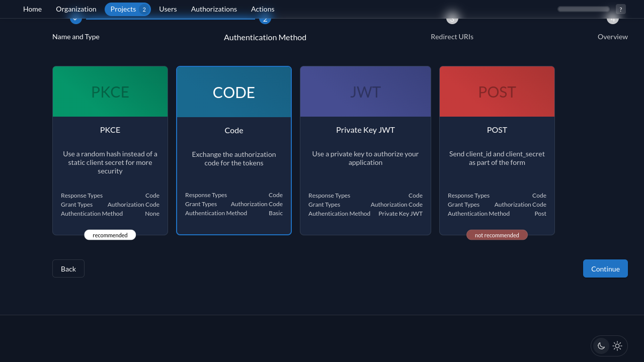
Task: Open the Organization navigation item
Action: pos(76,9)
